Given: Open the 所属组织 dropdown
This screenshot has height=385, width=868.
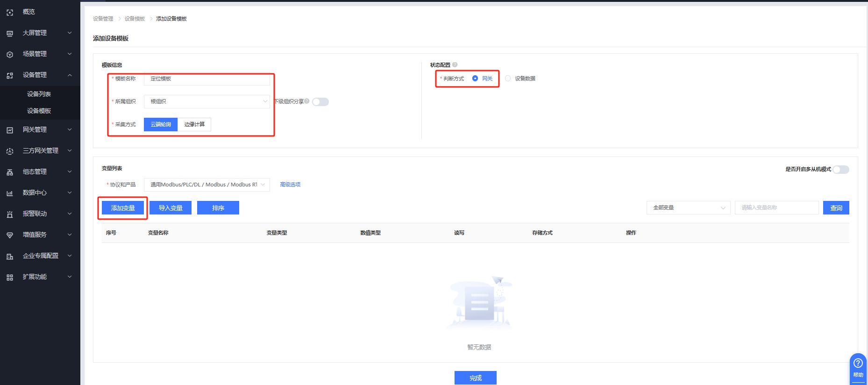Looking at the screenshot, I should (x=206, y=101).
